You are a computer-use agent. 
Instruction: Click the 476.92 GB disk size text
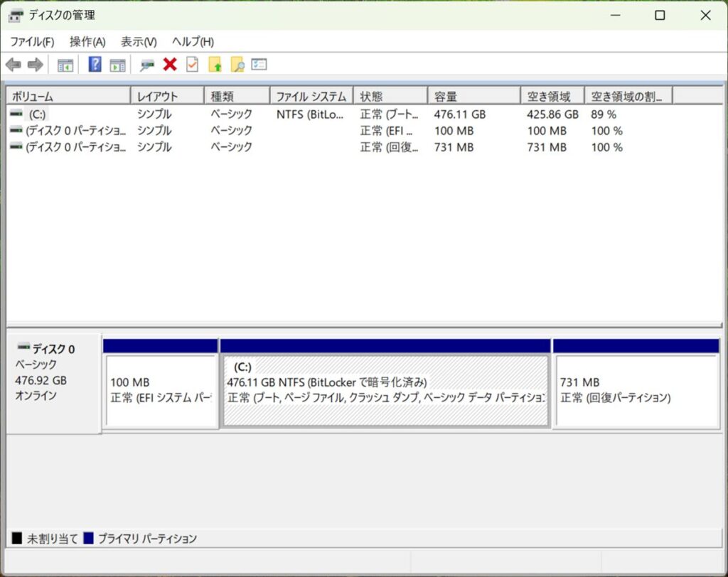tap(41, 380)
